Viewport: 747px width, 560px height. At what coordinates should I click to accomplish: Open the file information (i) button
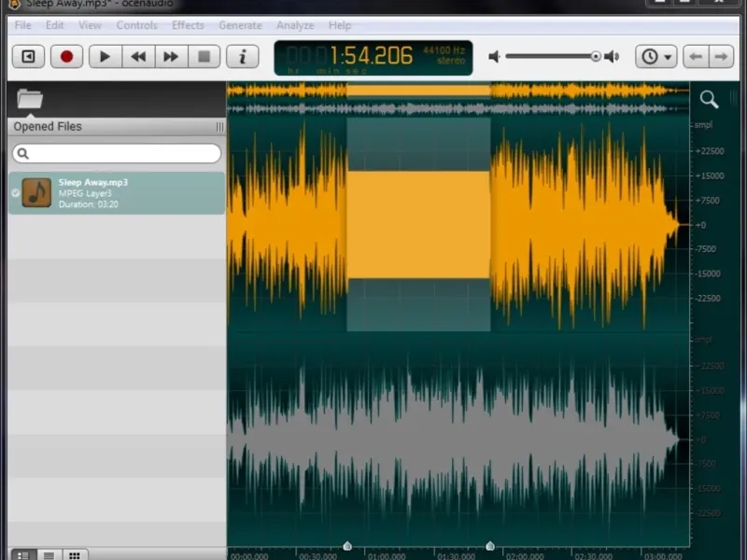(x=243, y=57)
